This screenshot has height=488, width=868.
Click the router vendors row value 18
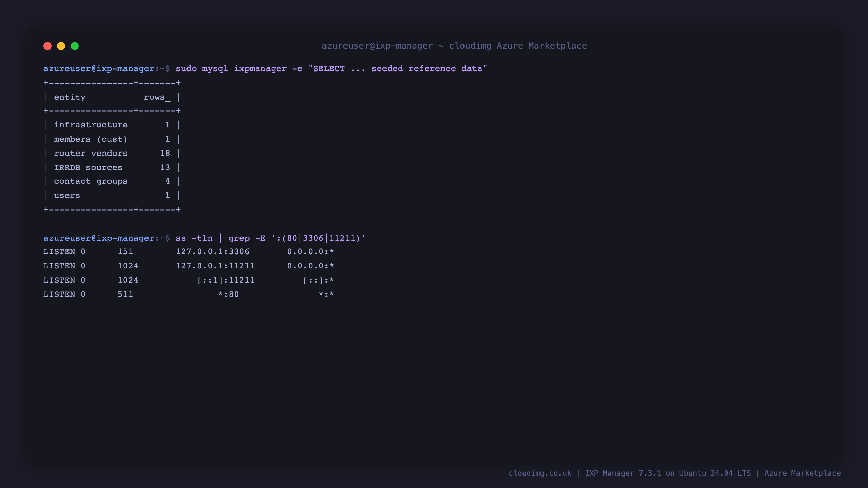click(165, 154)
